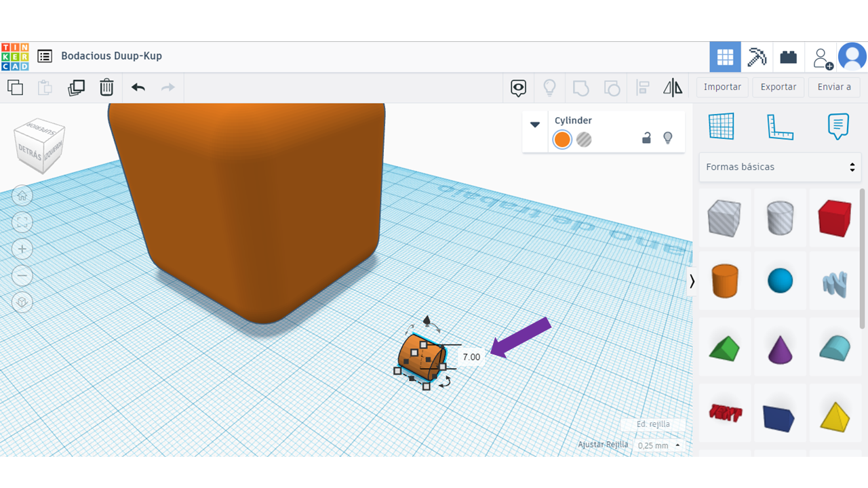
Task: Open the Tinkercad logo home link
Action: click(x=15, y=57)
